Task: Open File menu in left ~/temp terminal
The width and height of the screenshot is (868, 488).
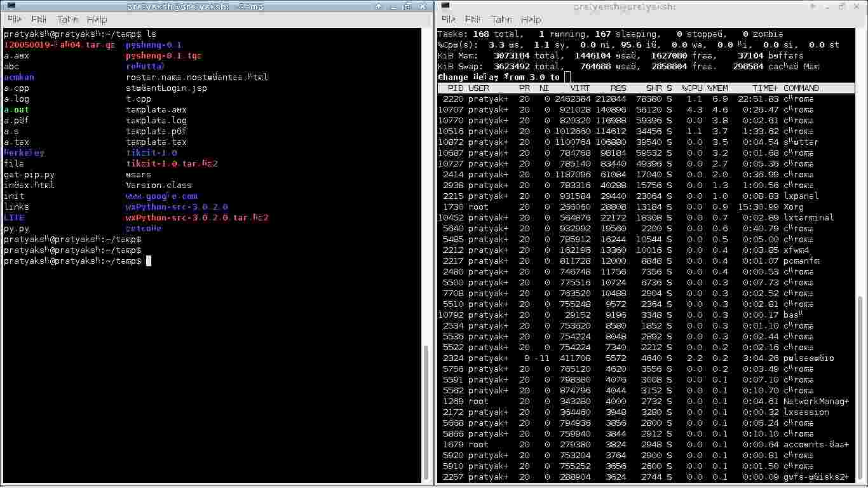Action: [14, 20]
